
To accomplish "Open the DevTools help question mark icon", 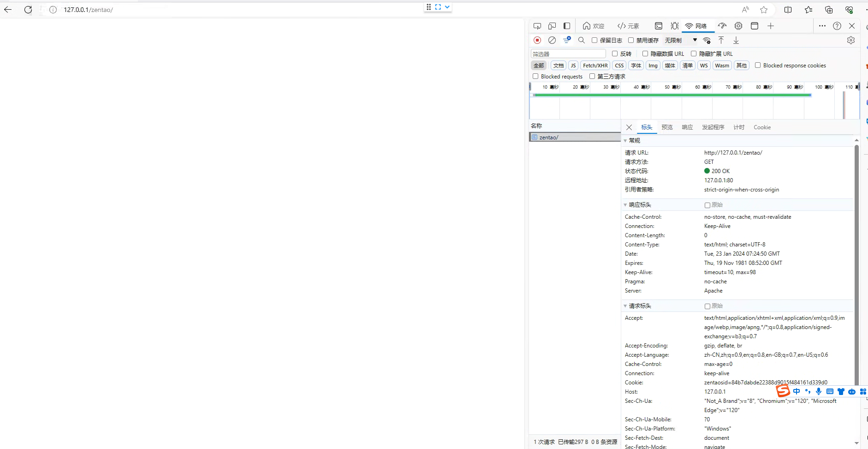I will point(837,26).
